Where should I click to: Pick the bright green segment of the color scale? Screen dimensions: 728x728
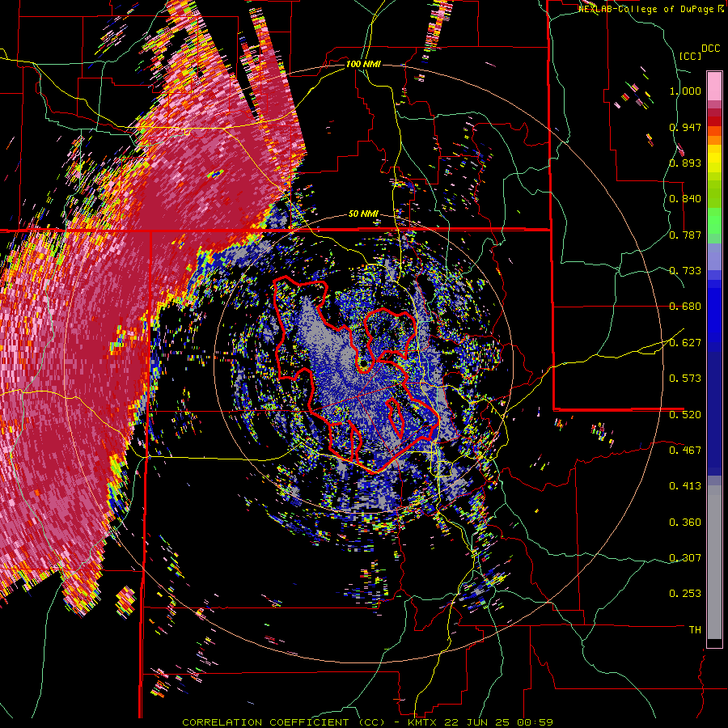click(x=714, y=221)
